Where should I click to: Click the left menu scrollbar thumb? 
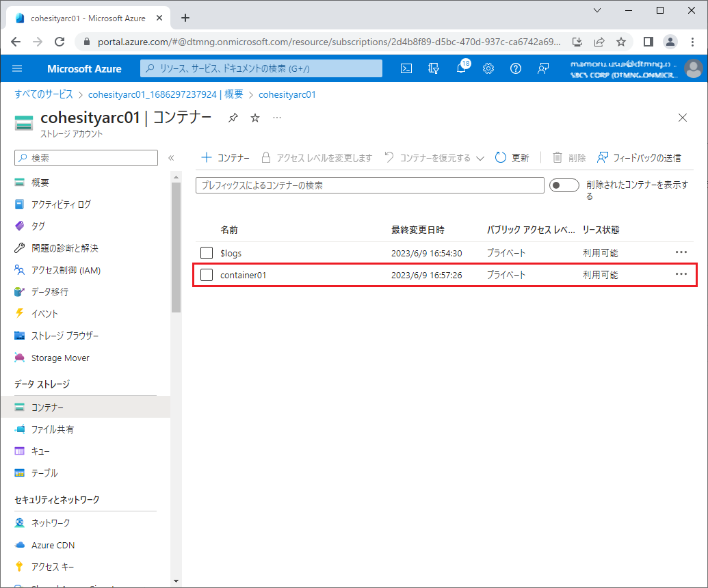pos(176,248)
